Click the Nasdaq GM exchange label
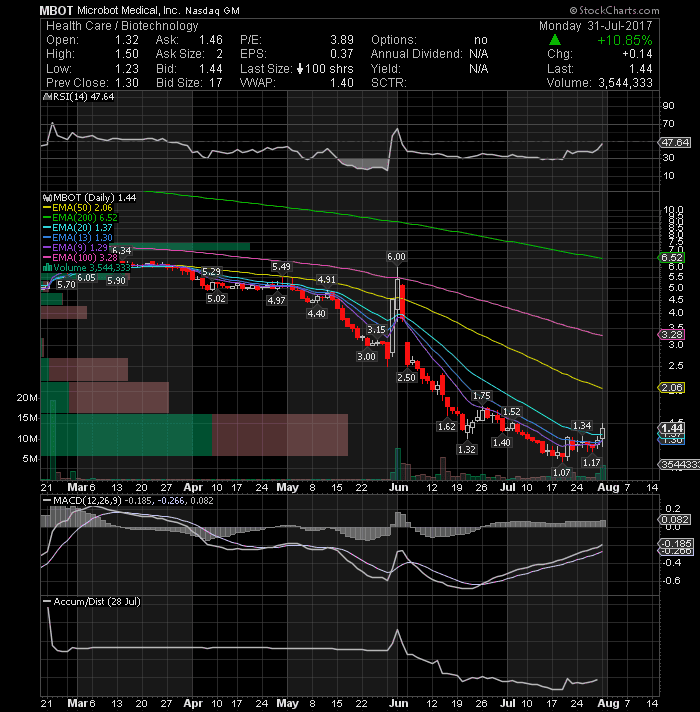 pyautogui.click(x=212, y=10)
